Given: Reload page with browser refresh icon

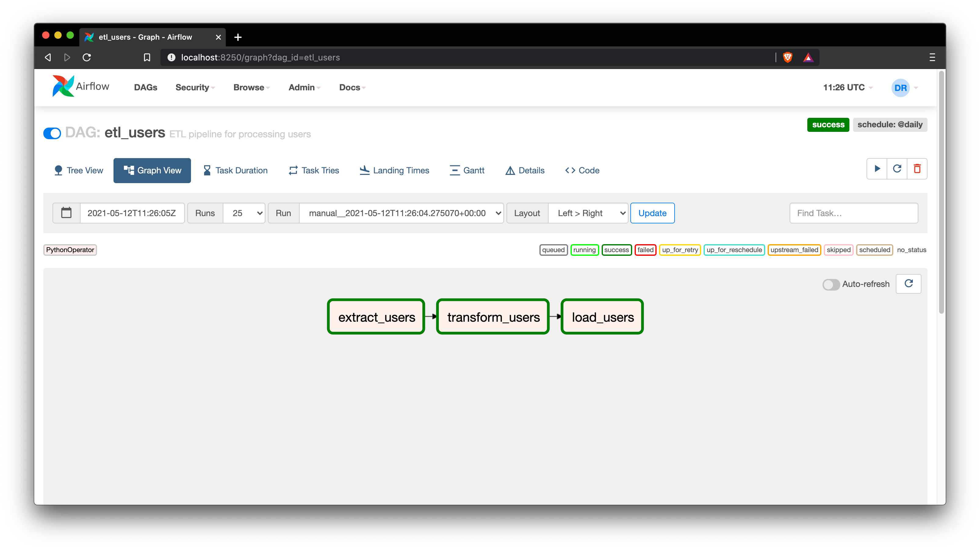Looking at the screenshot, I should pyautogui.click(x=87, y=57).
